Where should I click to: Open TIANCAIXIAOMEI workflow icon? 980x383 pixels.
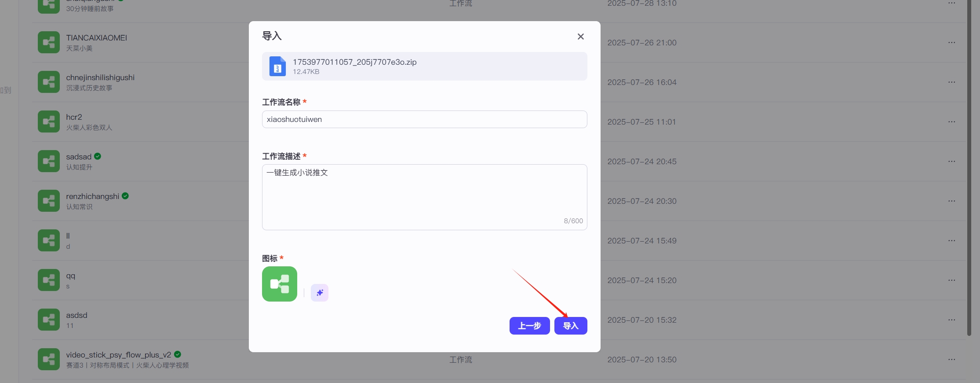(49, 42)
